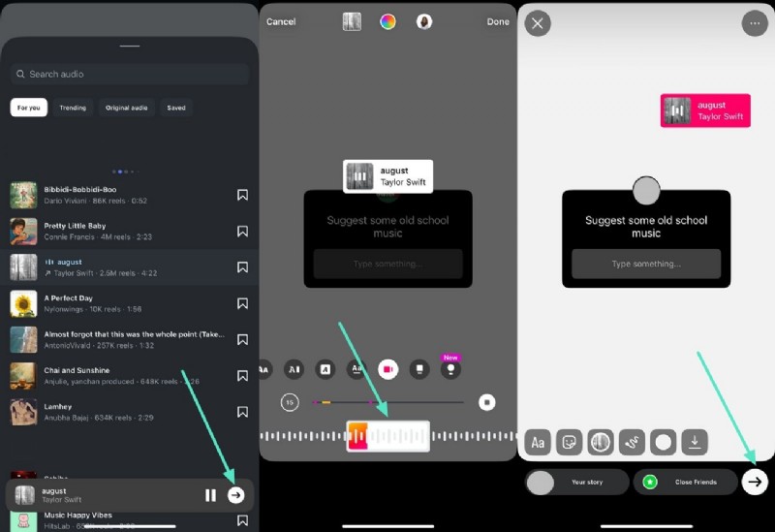Select the Aa text tool in story editor

(x=538, y=443)
